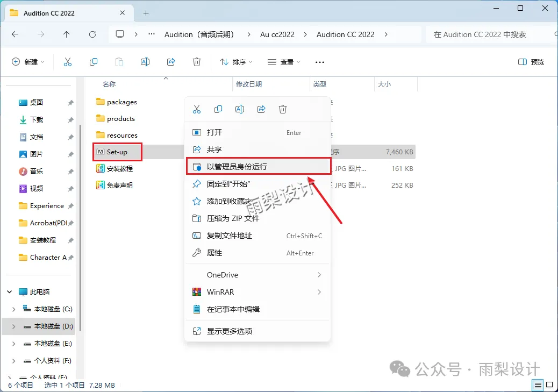Click the Copy icon in the toolbar
Viewport: 558px width, 392px height.
93,62
